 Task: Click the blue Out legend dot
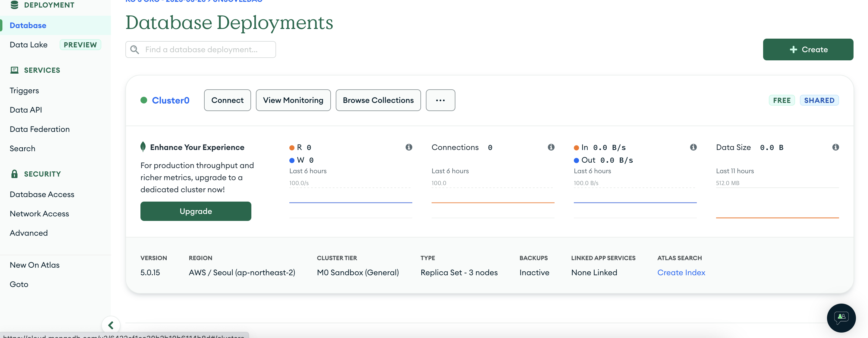tap(576, 160)
